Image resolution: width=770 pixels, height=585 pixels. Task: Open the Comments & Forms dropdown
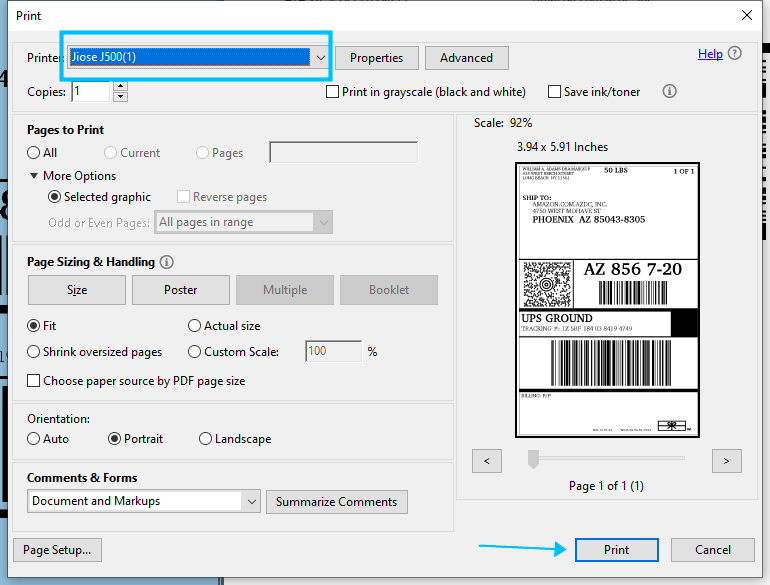tap(252, 501)
